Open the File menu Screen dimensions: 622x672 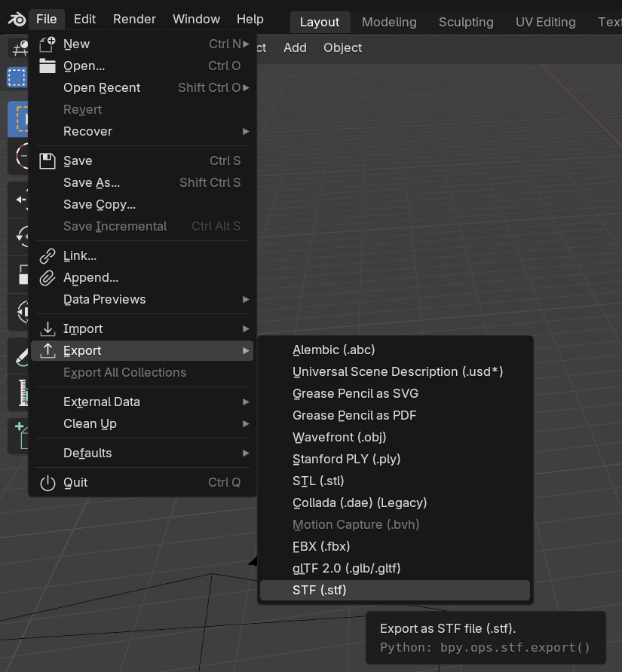click(x=46, y=20)
